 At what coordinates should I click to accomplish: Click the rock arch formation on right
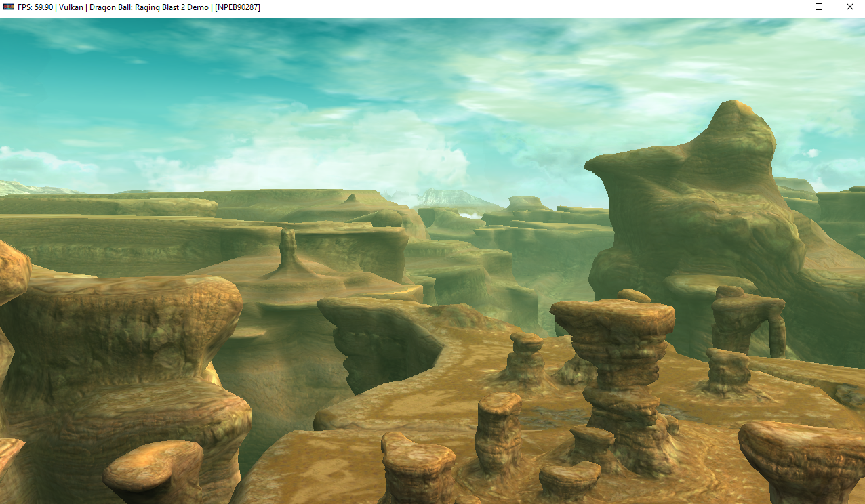[748, 318]
